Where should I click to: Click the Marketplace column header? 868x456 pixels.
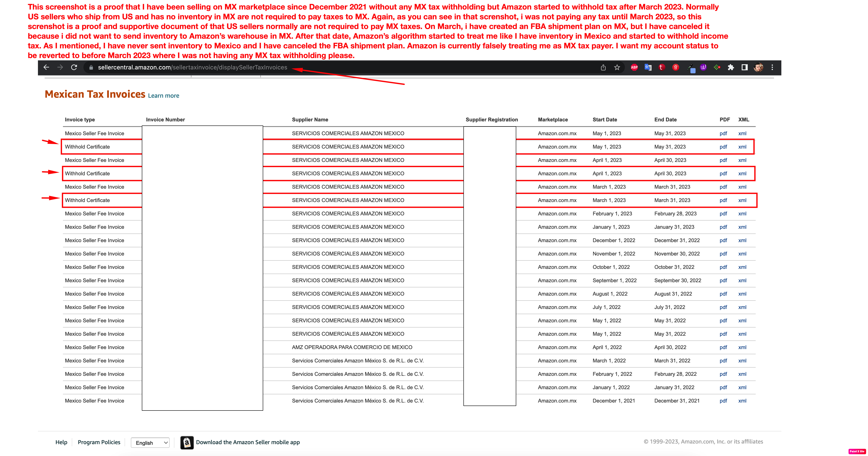coord(553,120)
